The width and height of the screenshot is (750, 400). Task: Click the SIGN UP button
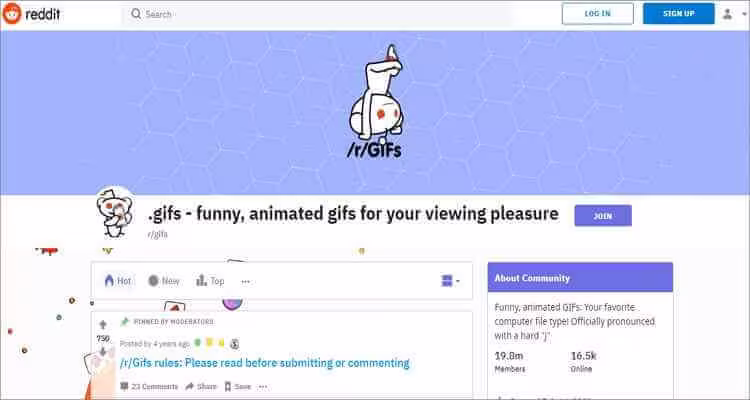[678, 13]
